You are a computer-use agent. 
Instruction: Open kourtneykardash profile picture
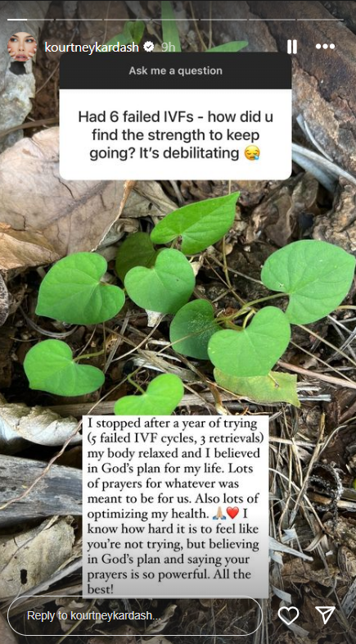[x=22, y=47]
